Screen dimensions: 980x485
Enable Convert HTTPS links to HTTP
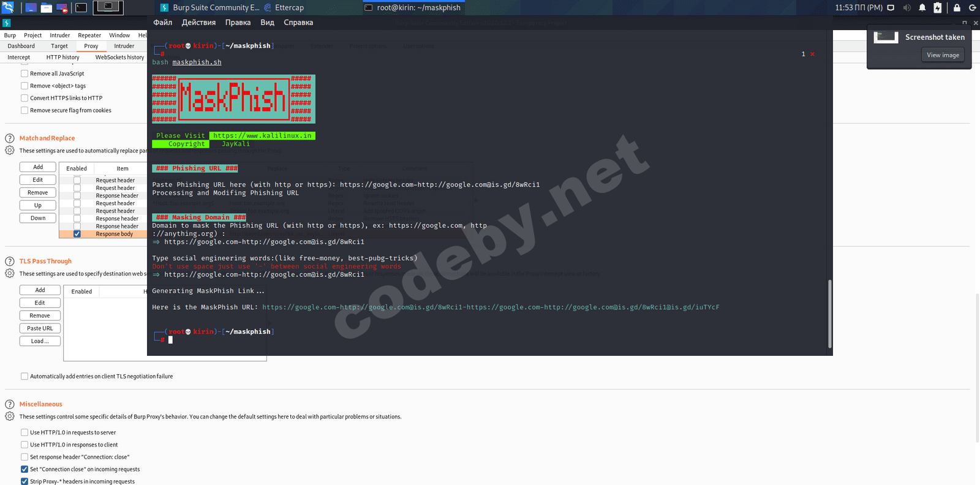24,98
